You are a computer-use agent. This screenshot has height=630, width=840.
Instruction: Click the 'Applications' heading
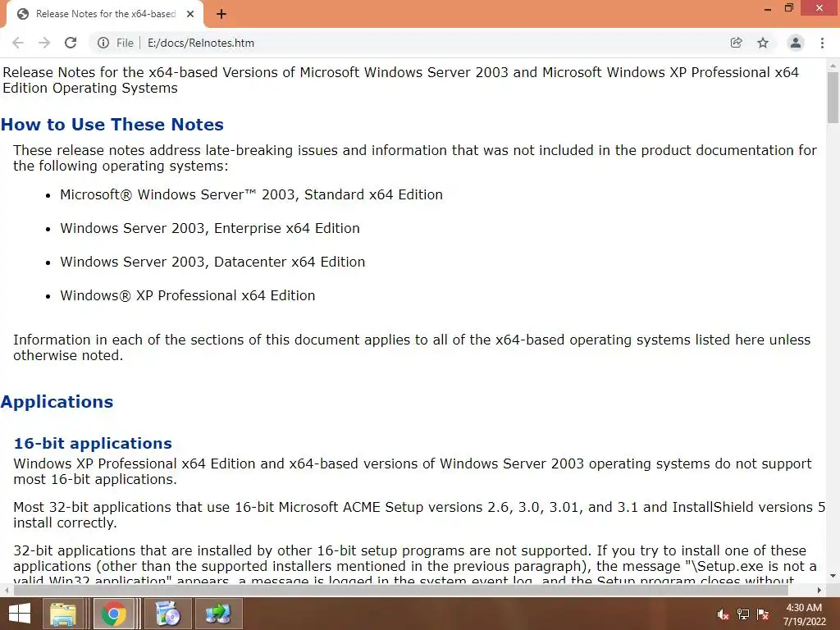click(57, 402)
